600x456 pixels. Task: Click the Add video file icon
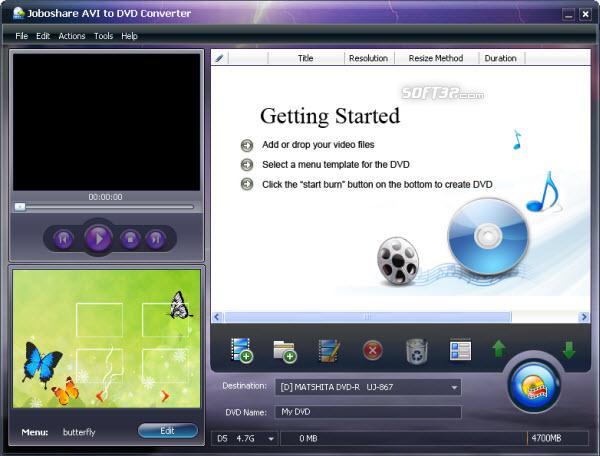click(x=241, y=350)
